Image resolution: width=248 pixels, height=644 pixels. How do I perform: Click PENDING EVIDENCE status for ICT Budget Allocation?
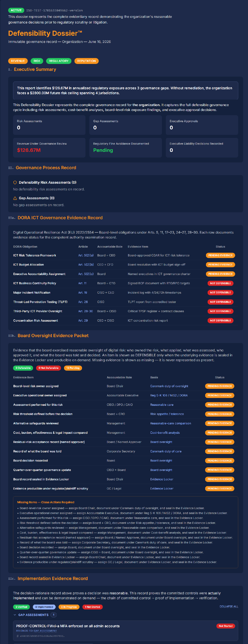[x=220, y=265]
